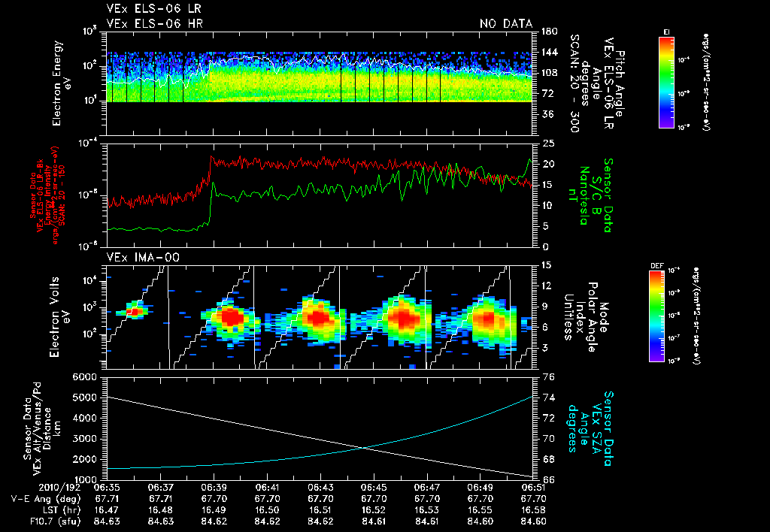The image size is (770, 532).
Task: Click the 06:51 time tick label
Action: 533,486
